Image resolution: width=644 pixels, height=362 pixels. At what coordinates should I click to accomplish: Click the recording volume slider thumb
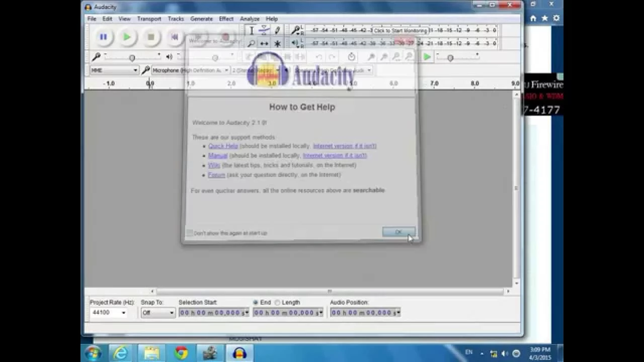(x=132, y=58)
